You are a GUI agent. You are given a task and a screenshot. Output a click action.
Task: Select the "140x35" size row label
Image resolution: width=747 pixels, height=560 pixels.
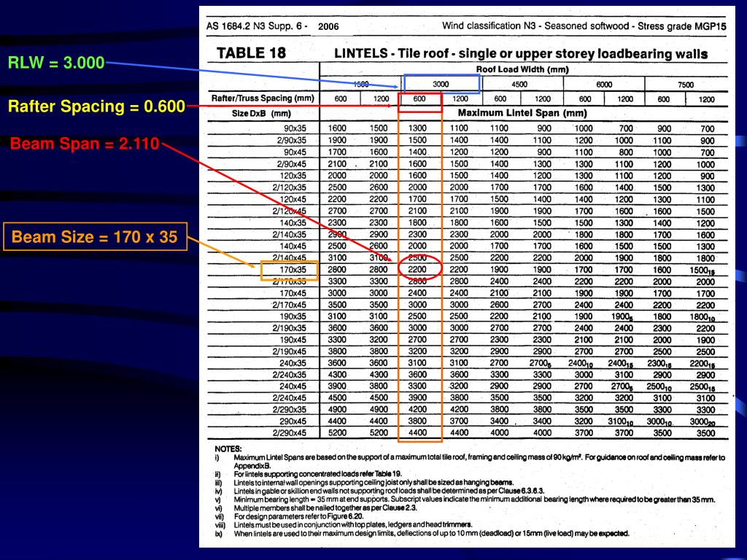pyautogui.click(x=293, y=222)
